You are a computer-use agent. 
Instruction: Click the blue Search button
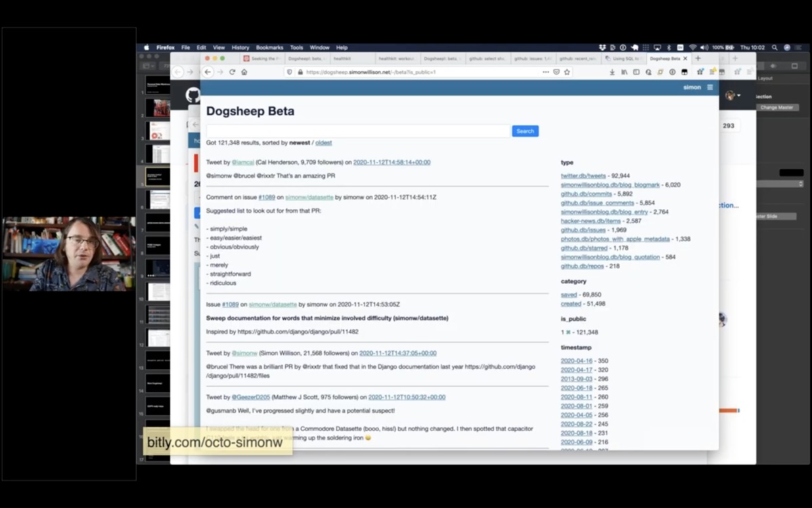coord(525,131)
